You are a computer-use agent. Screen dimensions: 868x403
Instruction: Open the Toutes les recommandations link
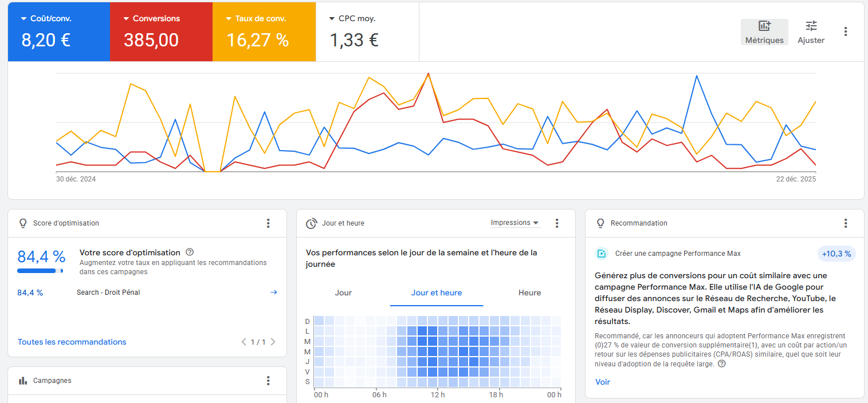point(72,342)
